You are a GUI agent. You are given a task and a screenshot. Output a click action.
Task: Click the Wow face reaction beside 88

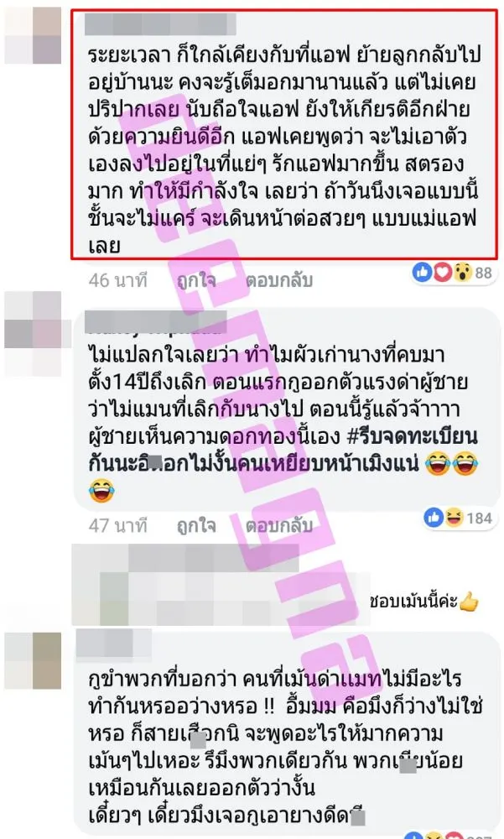(462, 273)
